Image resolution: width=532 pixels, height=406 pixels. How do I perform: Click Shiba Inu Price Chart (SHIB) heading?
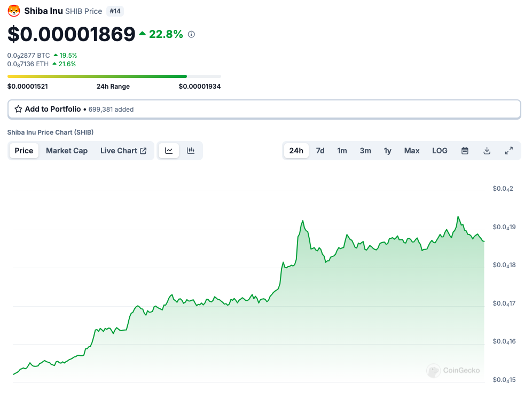[50, 132]
